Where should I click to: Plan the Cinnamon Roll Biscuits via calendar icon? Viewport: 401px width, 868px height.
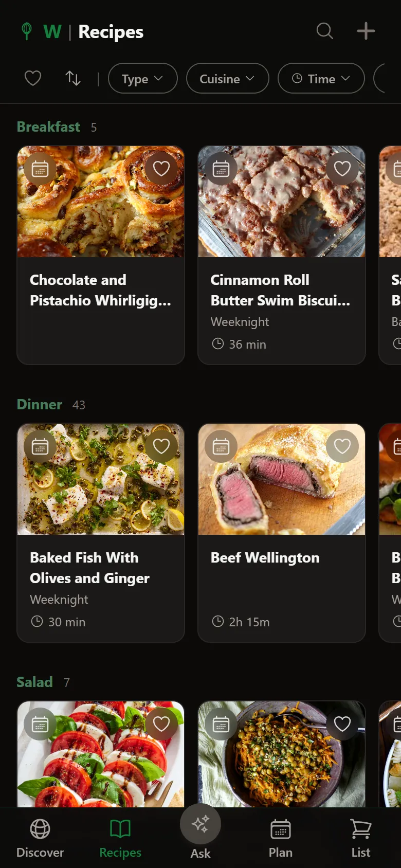click(221, 169)
